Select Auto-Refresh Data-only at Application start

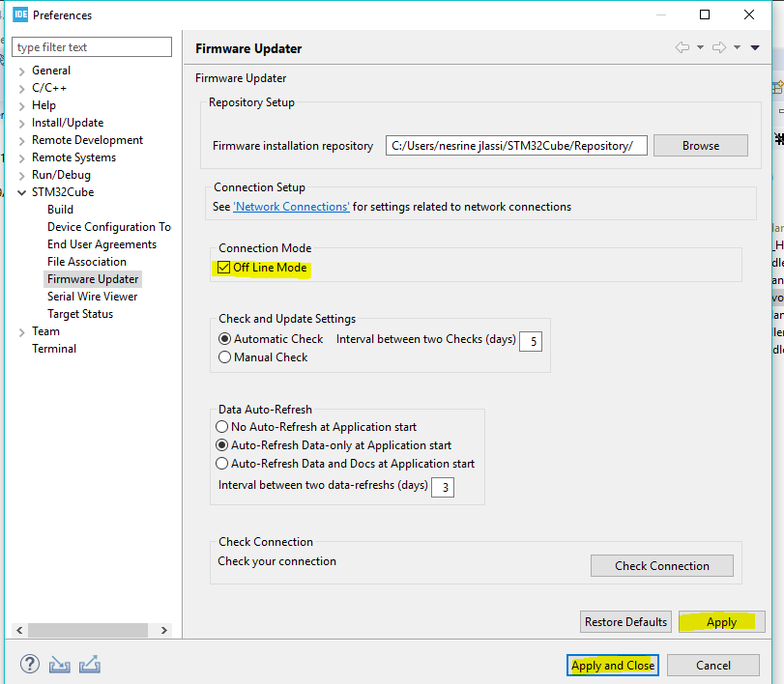[222, 445]
